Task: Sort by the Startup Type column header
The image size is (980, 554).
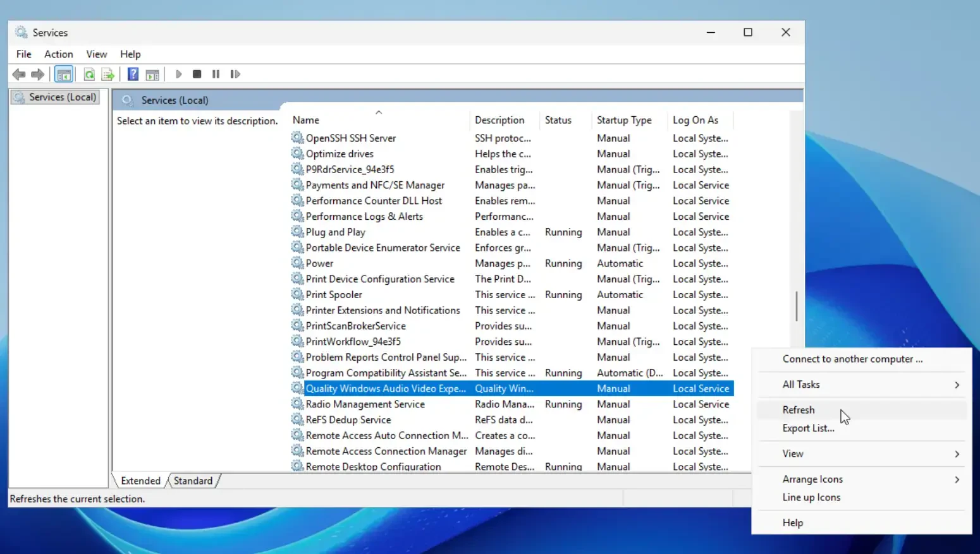Action: pyautogui.click(x=624, y=120)
